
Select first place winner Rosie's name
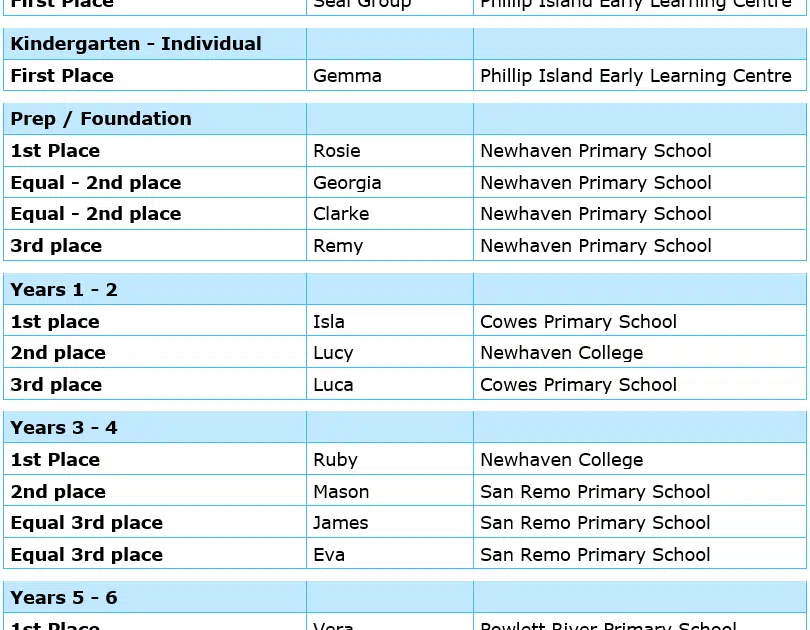tap(337, 151)
